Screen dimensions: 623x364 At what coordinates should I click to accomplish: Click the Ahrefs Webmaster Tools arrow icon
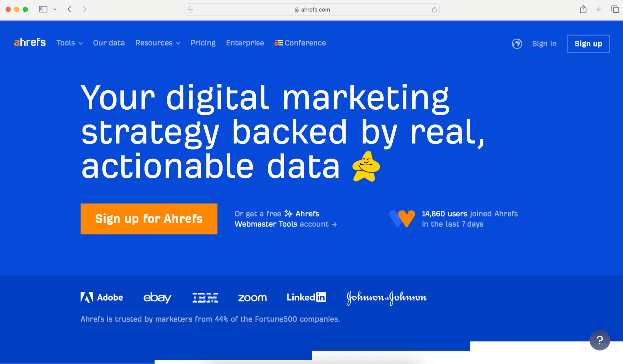[334, 225]
